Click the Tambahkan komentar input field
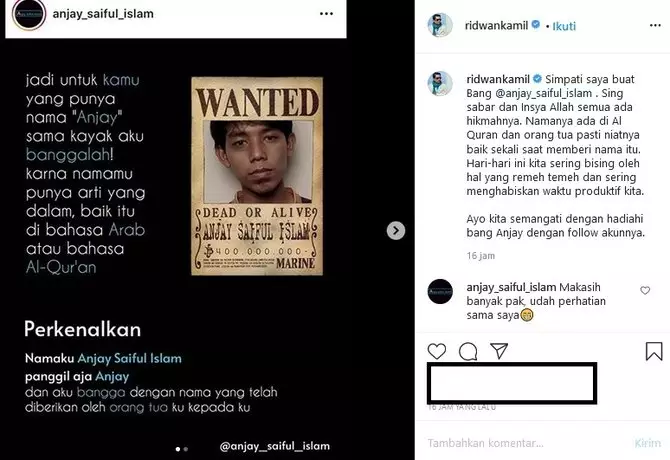The height and width of the screenshot is (460, 670). coord(526,443)
